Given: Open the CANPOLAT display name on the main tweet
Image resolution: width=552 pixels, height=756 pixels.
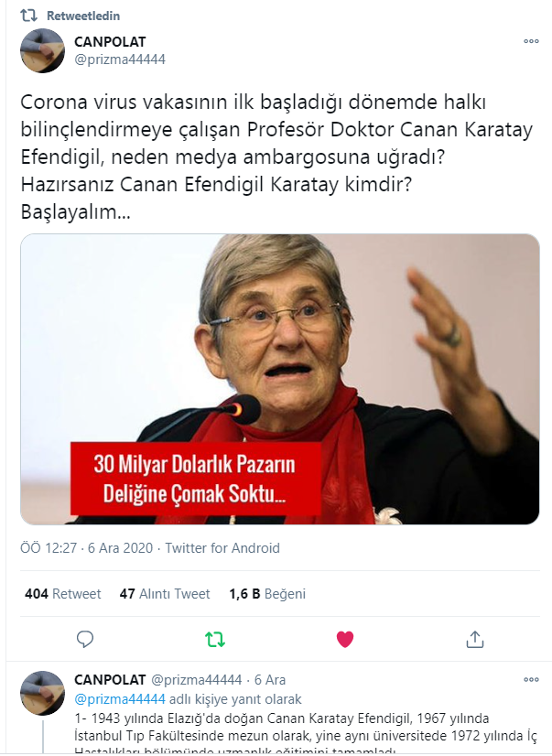Looking at the screenshot, I should click(110, 42).
